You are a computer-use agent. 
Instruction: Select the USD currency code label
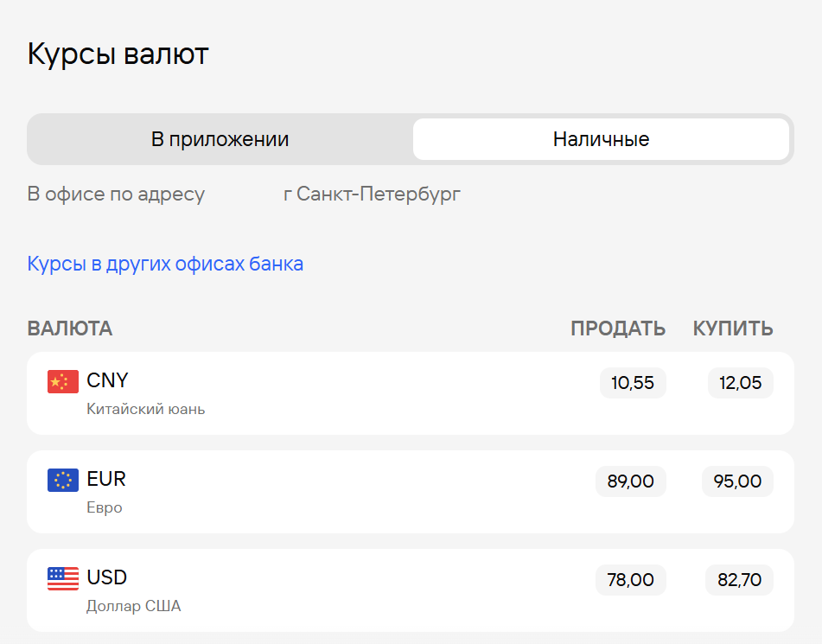107,577
